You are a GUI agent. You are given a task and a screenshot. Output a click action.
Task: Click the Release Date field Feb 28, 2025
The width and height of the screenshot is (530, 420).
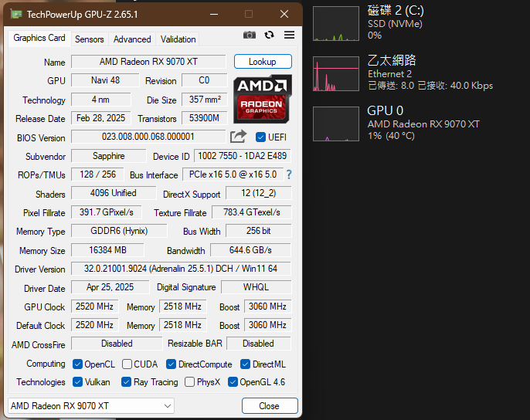[100, 118]
